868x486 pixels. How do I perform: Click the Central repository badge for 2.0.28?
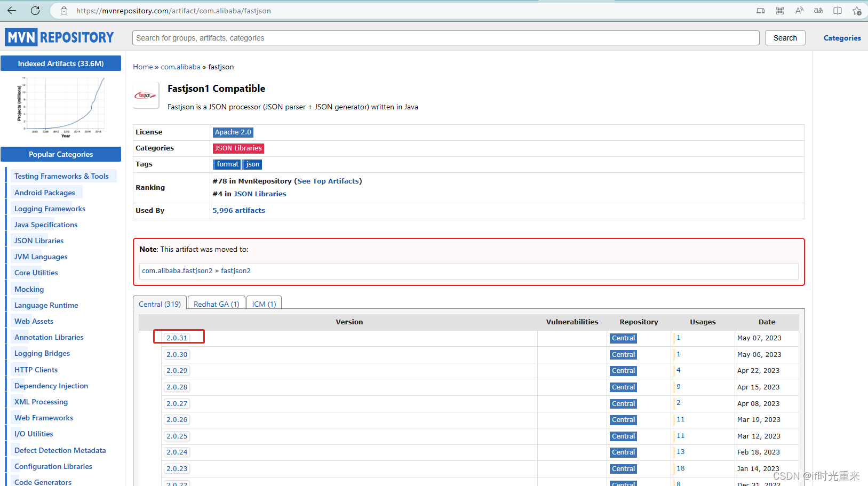pyautogui.click(x=623, y=387)
